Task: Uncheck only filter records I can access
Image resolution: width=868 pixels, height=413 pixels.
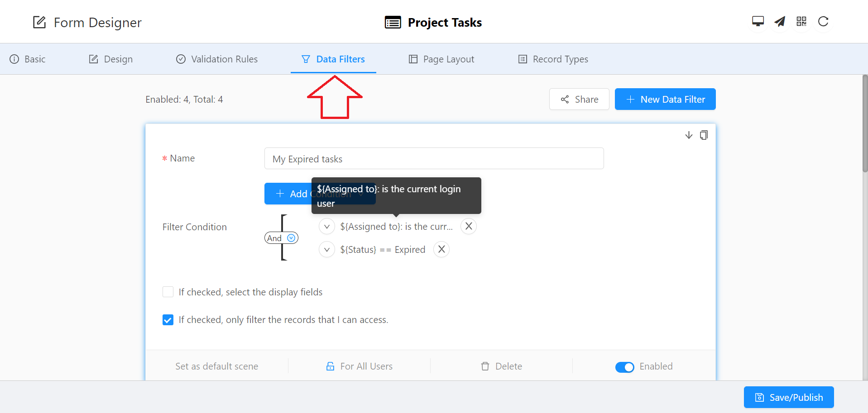Action: 168,320
